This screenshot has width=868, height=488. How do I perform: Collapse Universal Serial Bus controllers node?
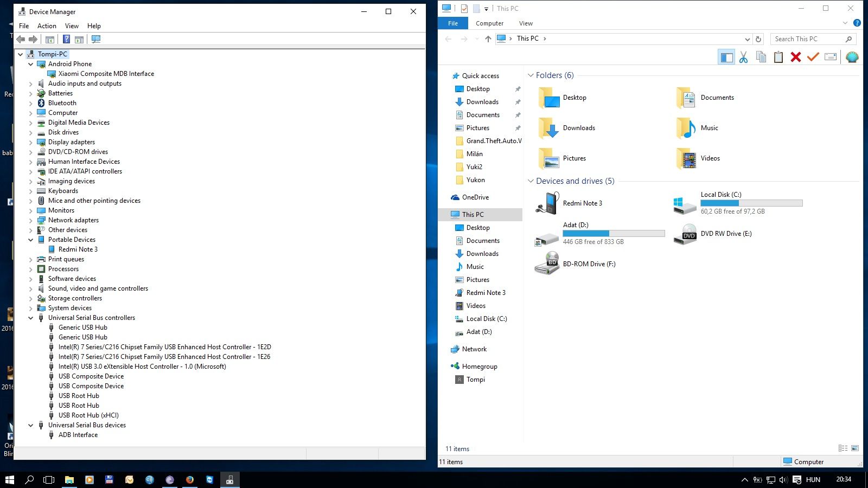tap(30, 318)
